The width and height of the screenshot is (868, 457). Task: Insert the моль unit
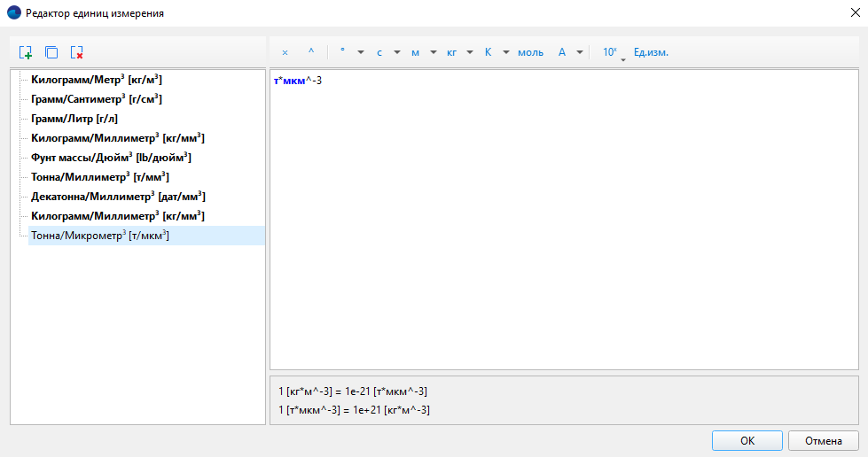coord(530,52)
